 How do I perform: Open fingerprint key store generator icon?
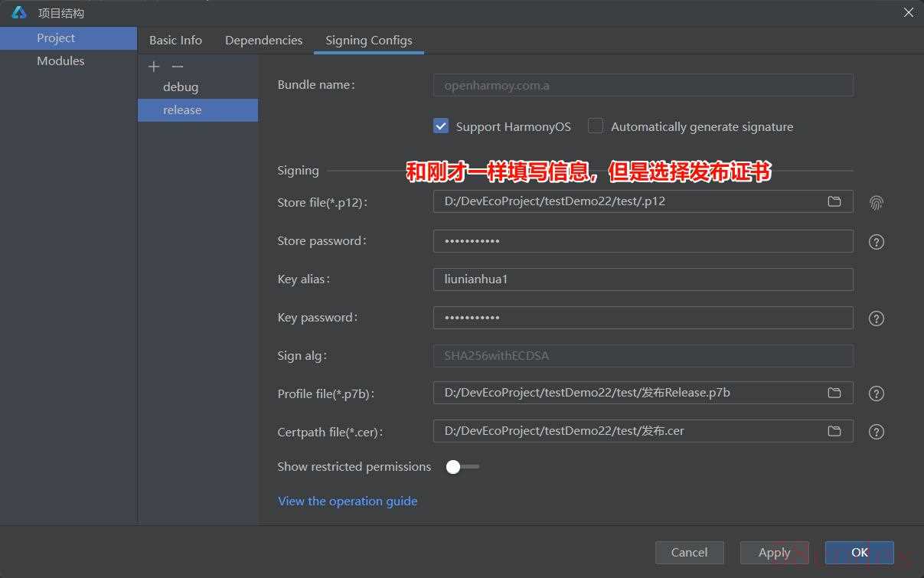coord(877,203)
